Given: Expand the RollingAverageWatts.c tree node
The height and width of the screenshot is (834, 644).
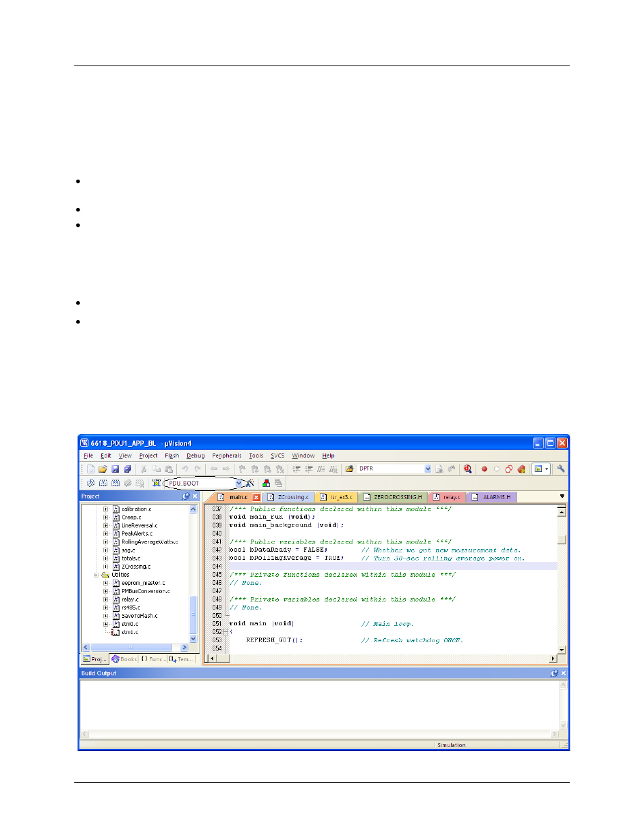Looking at the screenshot, I should (106, 542).
